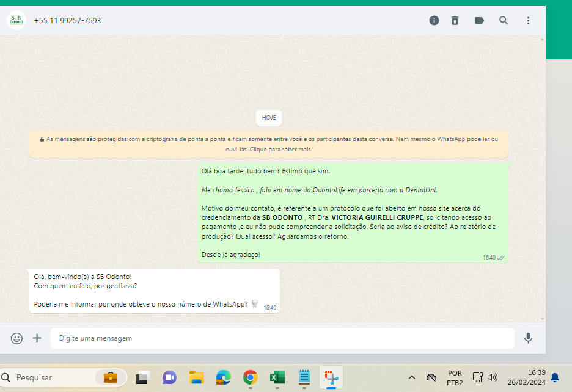The width and height of the screenshot is (572, 392).
Task: Open the contact info icon
Action: pyautogui.click(x=434, y=20)
